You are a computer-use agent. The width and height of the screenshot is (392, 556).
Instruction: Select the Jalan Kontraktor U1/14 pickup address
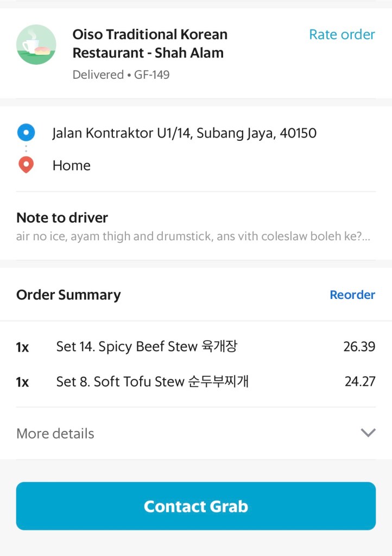pos(184,133)
